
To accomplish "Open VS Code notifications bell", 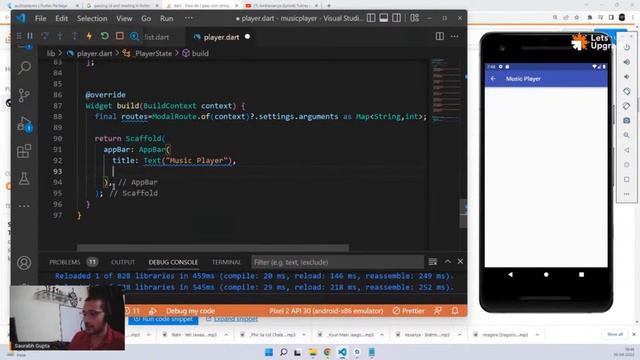I will [x=455, y=311].
